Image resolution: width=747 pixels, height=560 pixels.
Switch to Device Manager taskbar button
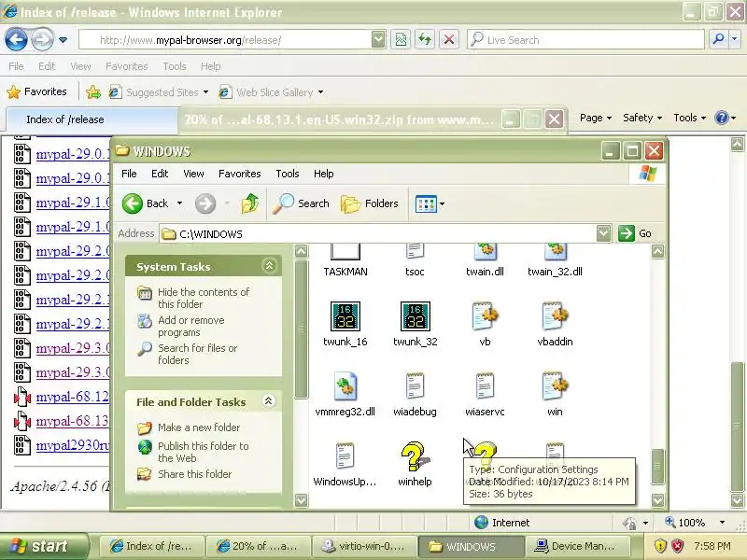(577, 546)
